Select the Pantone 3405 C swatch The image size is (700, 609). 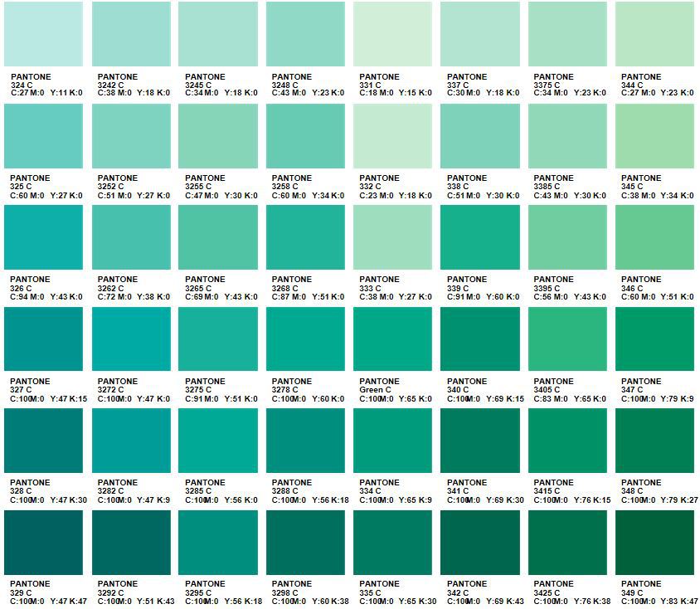567,339
